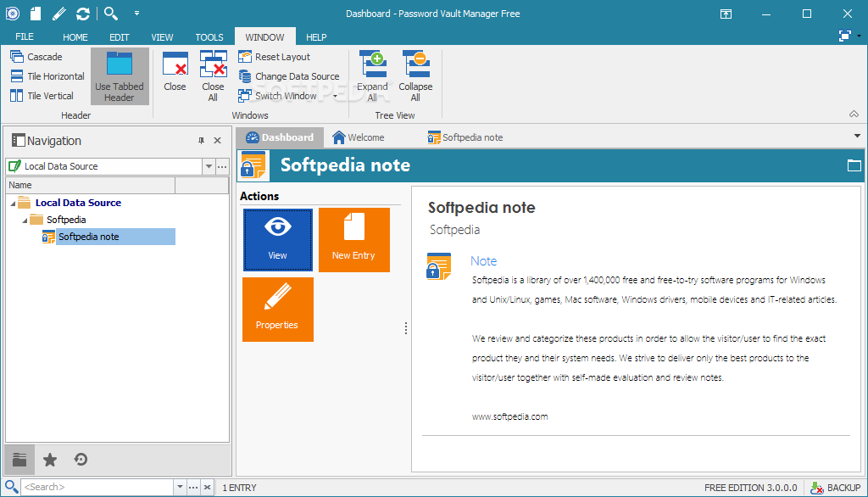868x497 pixels.
Task: Switch to the HELP ribbon tab
Action: pos(316,37)
